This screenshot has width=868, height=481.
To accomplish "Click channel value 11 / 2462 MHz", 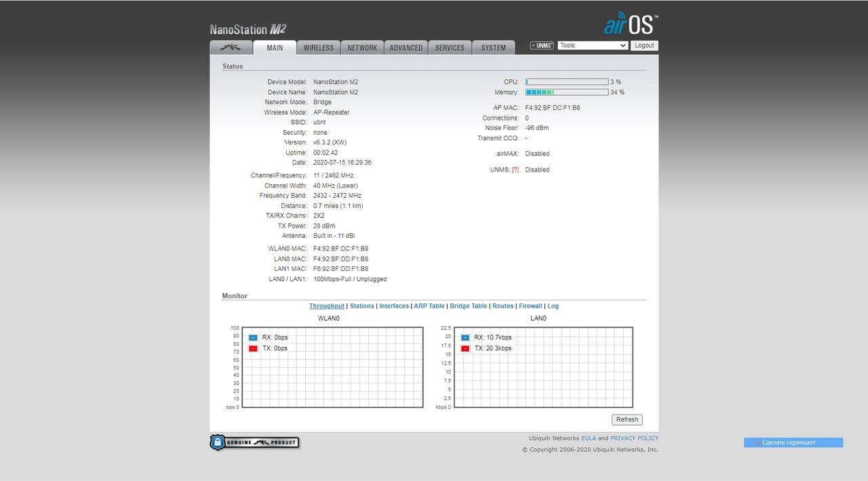I will click(x=334, y=175).
